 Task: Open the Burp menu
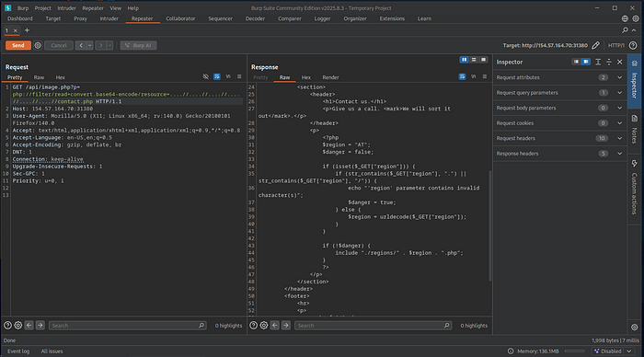point(23,8)
